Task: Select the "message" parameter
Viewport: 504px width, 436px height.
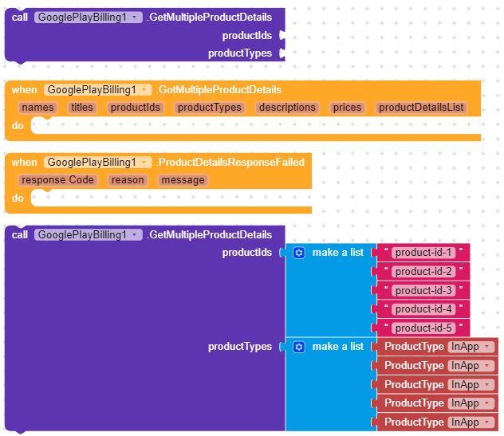Action: (x=182, y=180)
